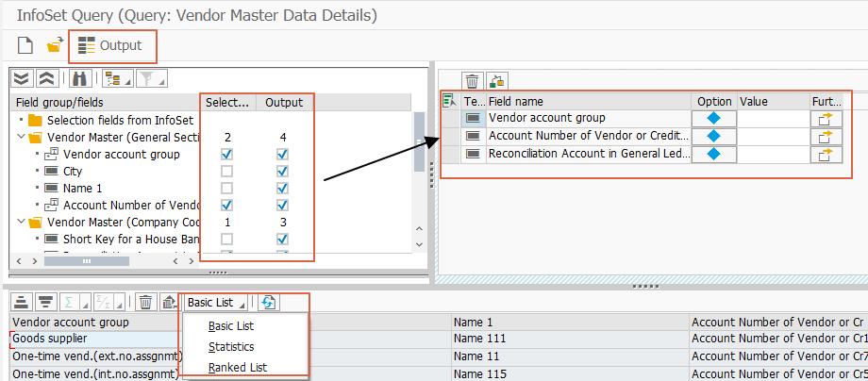Click the Select... column header
This screenshot has width=868, height=381.
click(227, 102)
